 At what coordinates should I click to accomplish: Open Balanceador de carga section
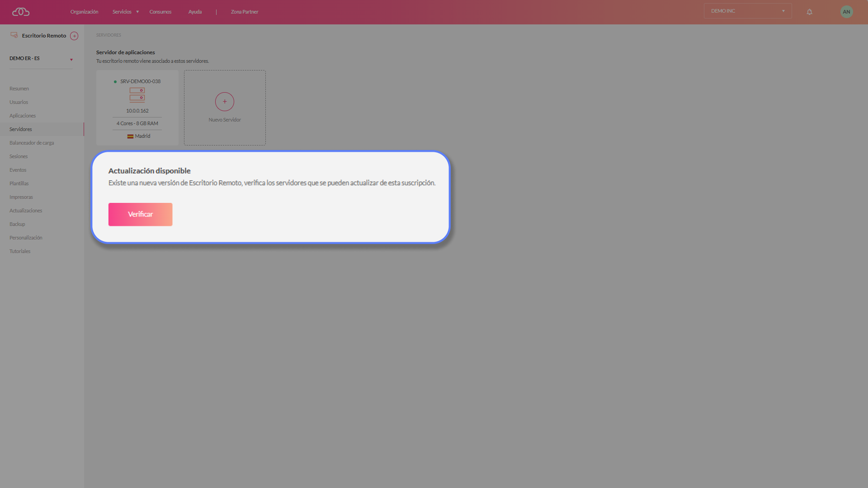point(32,143)
